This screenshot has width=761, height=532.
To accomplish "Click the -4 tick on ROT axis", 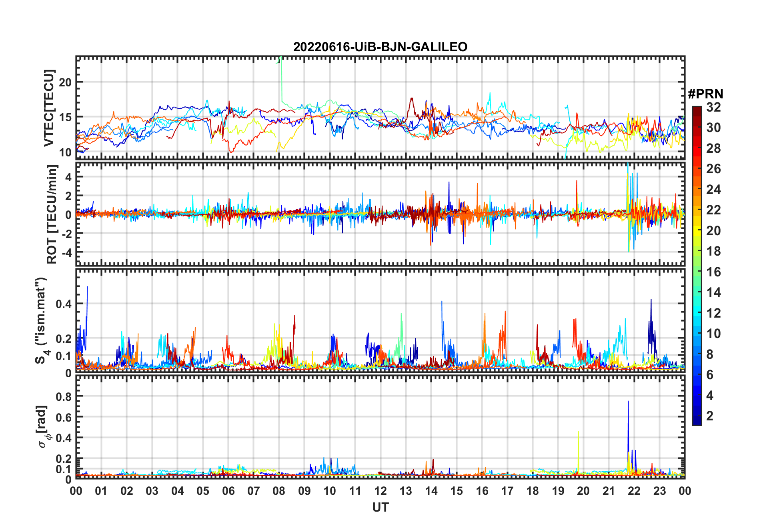I will [66, 253].
